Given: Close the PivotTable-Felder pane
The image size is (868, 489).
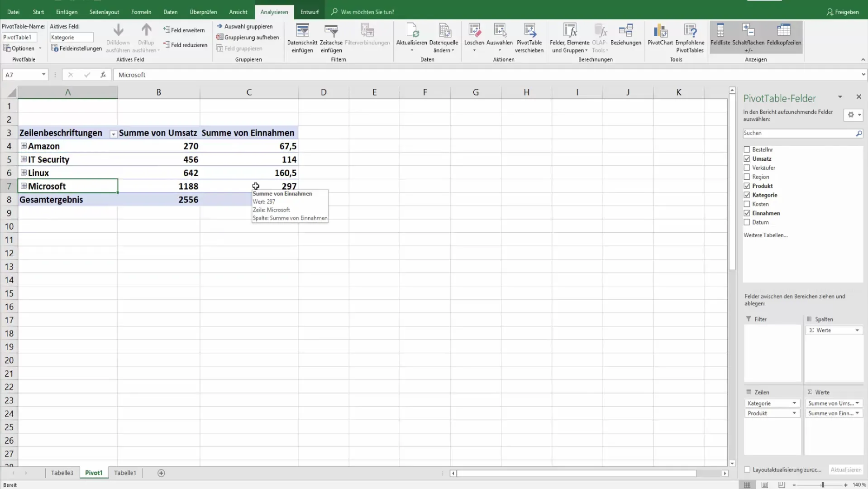Looking at the screenshot, I should (x=858, y=97).
